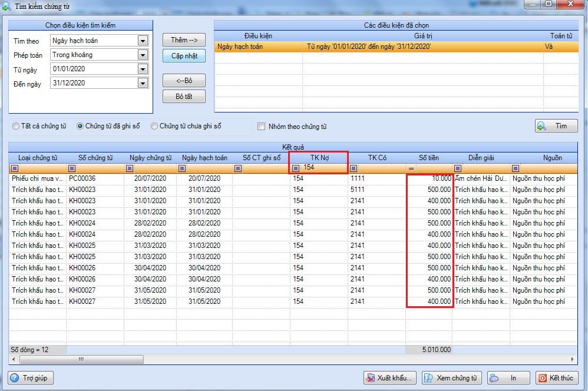Click the export icon on Xuất khẩu
The height and width of the screenshot is (391, 588).
(370, 378)
